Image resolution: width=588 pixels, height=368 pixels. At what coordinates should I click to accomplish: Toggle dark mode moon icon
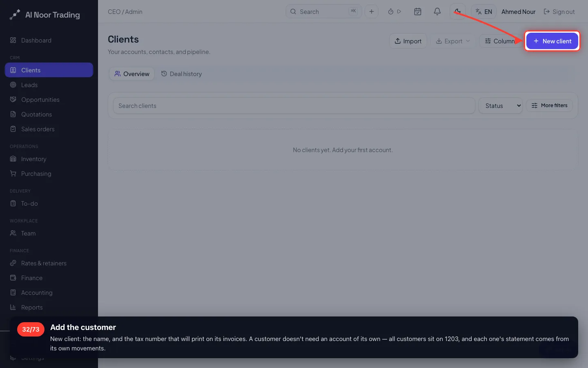click(x=458, y=11)
